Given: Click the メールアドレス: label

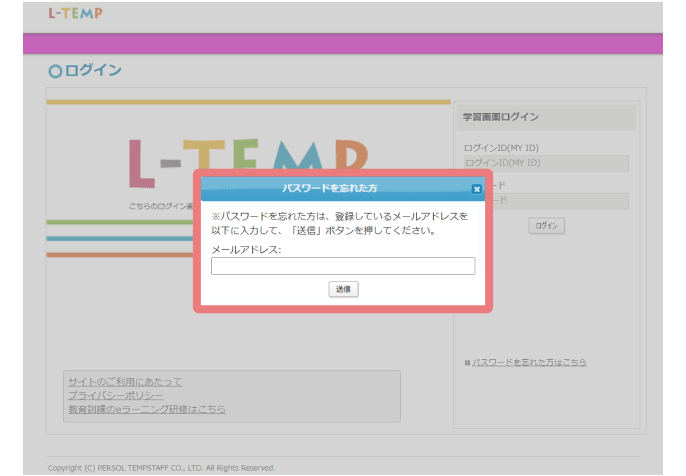Looking at the screenshot, I should point(246,250).
